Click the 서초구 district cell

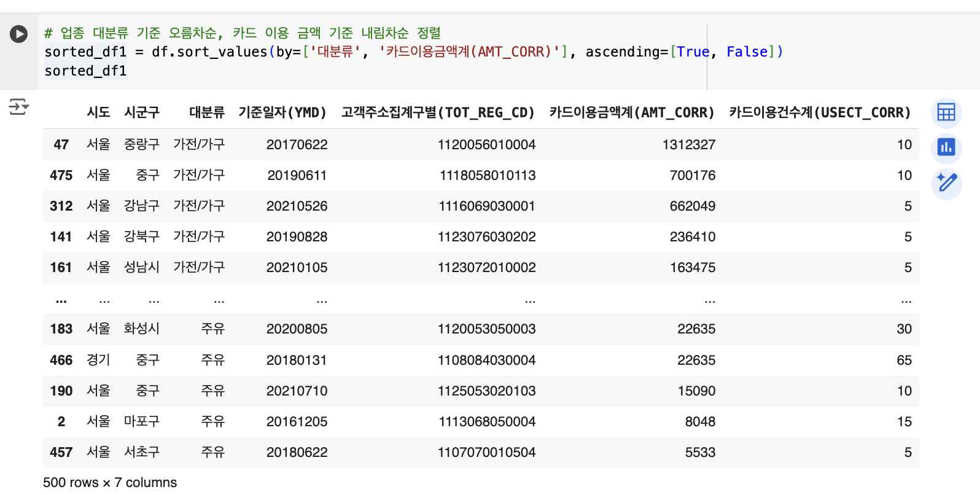point(142,453)
